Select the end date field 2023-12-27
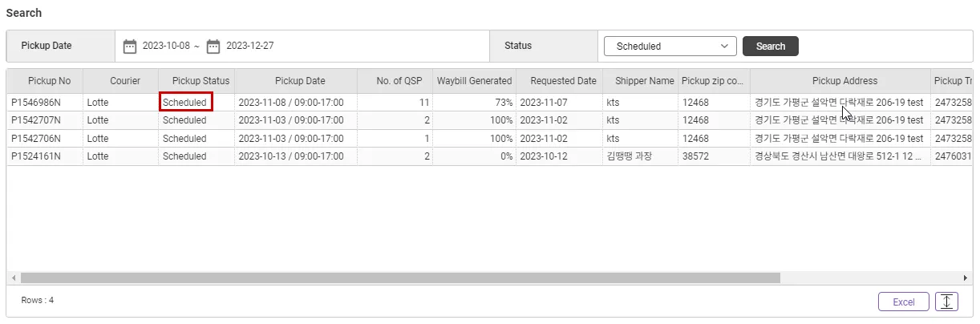The height and width of the screenshot is (324, 980). point(250,47)
